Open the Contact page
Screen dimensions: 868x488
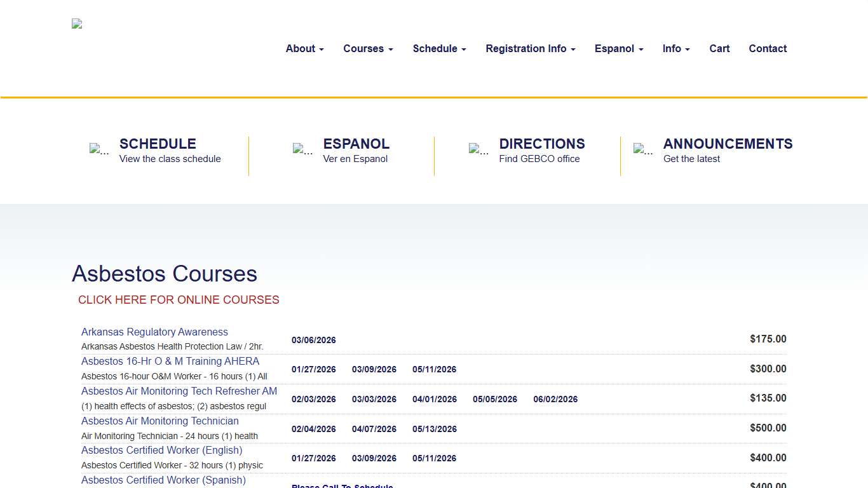coord(768,48)
